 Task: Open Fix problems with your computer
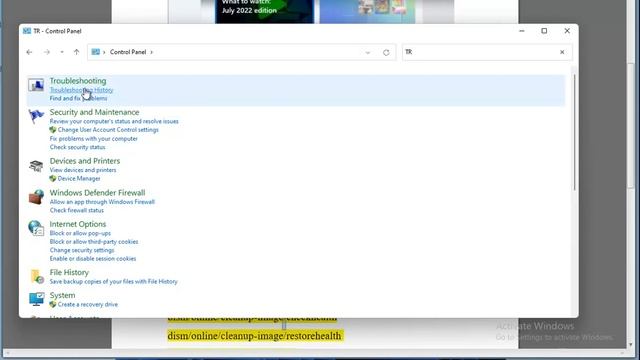pyautogui.click(x=93, y=139)
